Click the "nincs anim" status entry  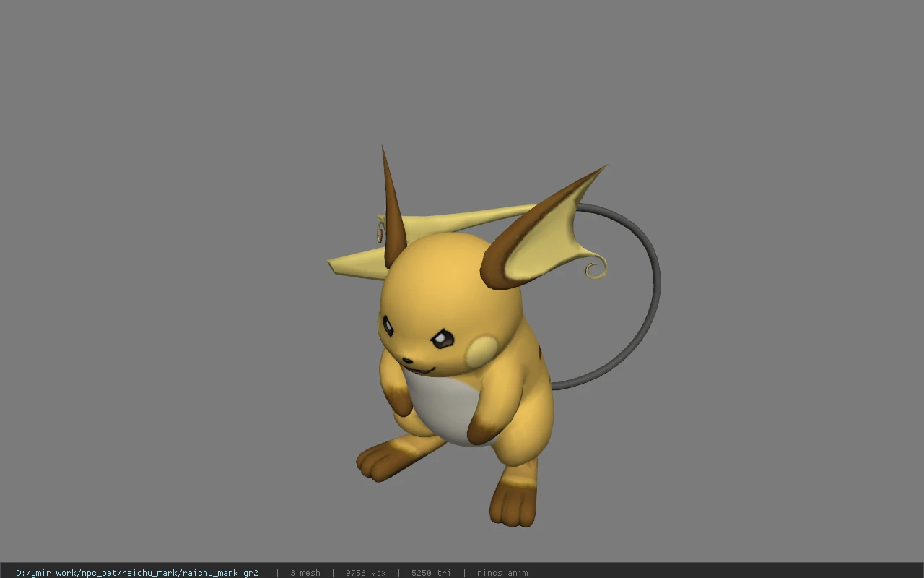point(502,573)
